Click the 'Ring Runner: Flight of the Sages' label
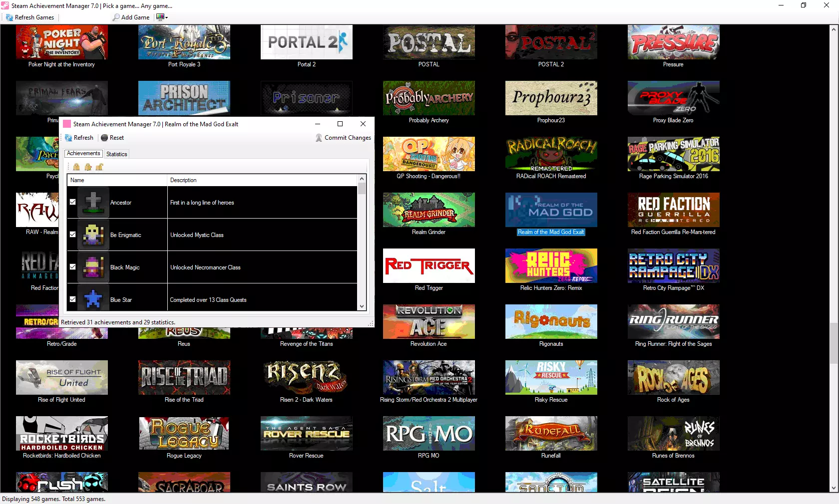Screen dimensions: 839x504 (674, 344)
